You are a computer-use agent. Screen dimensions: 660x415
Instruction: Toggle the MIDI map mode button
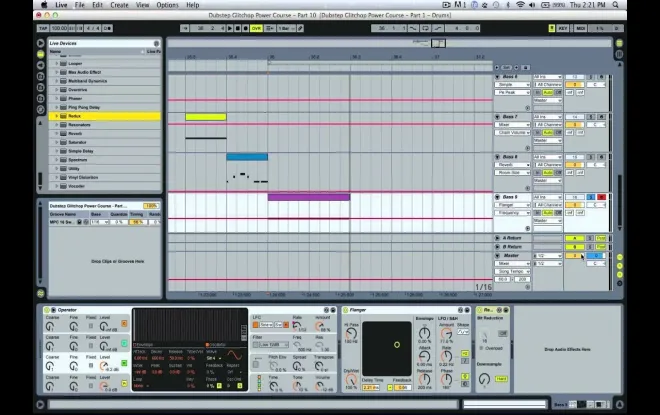point(580,28)
